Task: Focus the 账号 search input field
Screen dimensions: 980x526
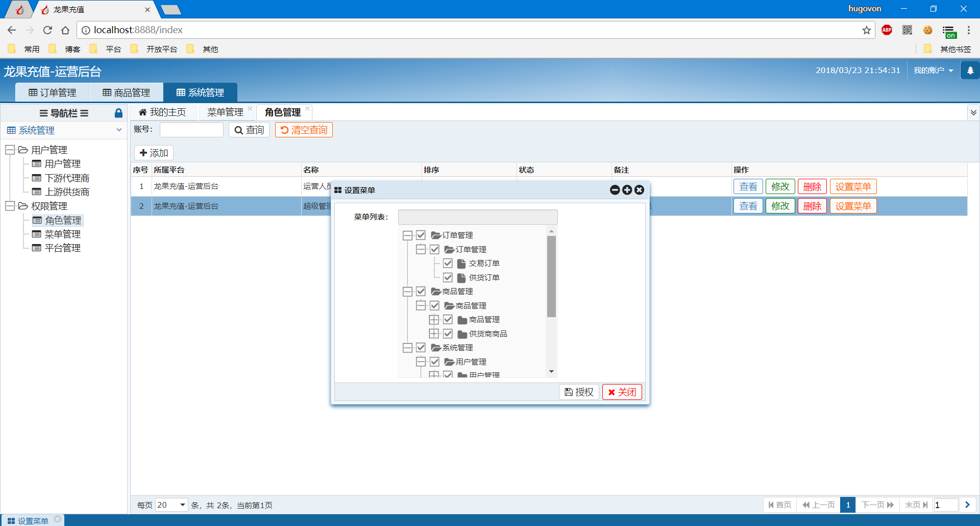Action: point(191,130)
